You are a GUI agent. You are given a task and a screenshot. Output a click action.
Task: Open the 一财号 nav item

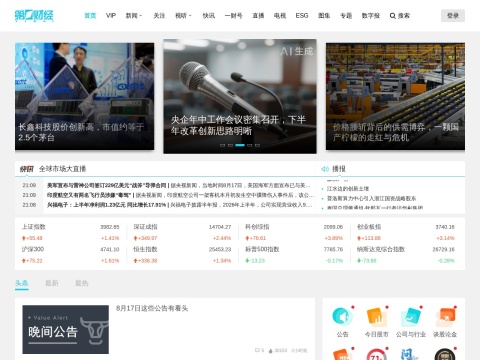[233, 16]
